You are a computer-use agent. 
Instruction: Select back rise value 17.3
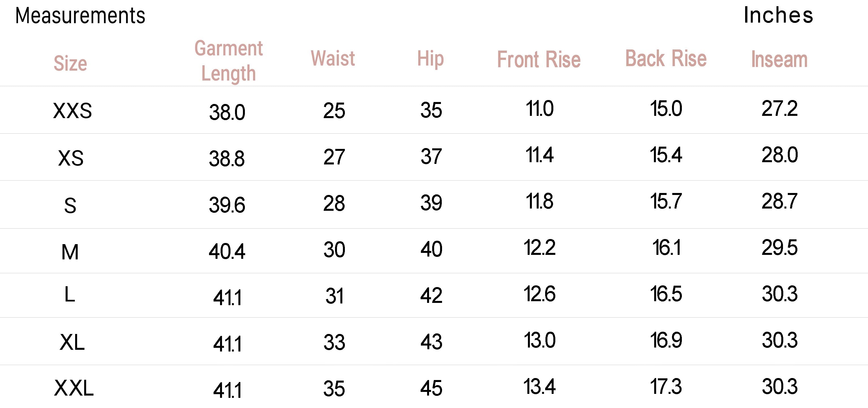[666, 387]
